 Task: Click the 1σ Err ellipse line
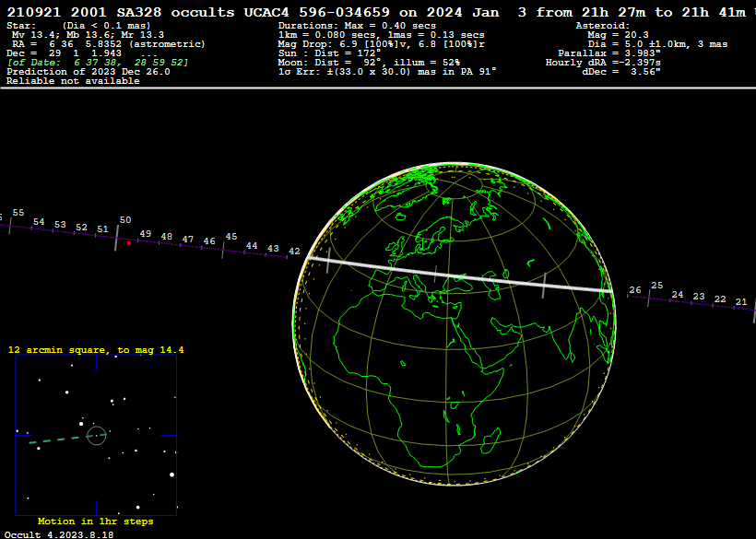tap(387, 72)
